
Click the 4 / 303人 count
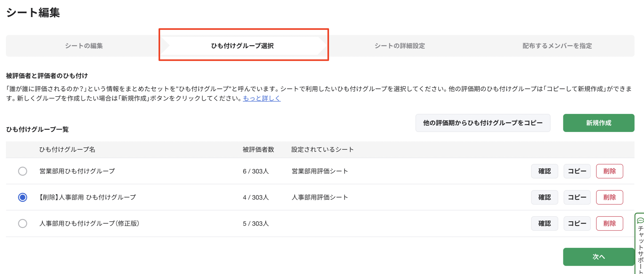point(256,197)
